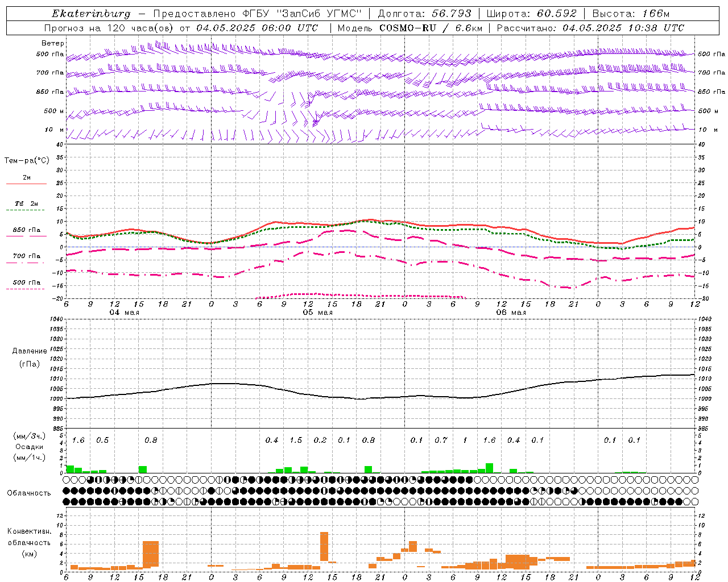Click the Ветер panel label
728x582 pixels.
pos(52,43)
